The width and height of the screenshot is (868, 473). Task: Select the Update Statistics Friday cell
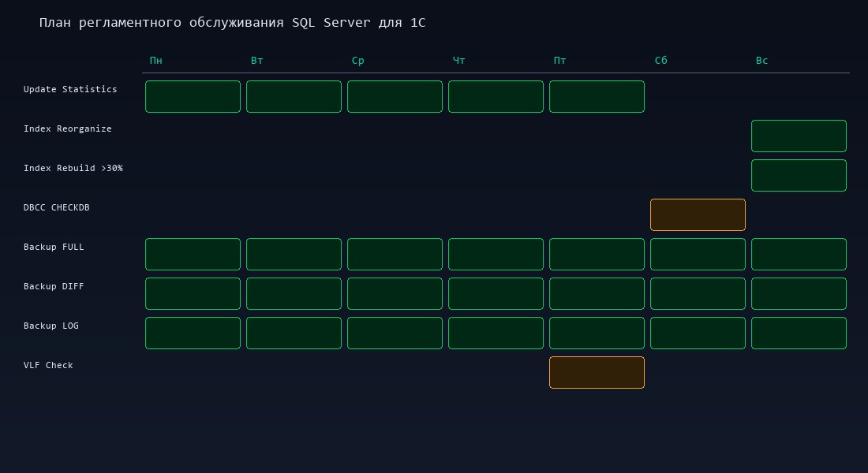pyautogui.click(x=597, y=96)
